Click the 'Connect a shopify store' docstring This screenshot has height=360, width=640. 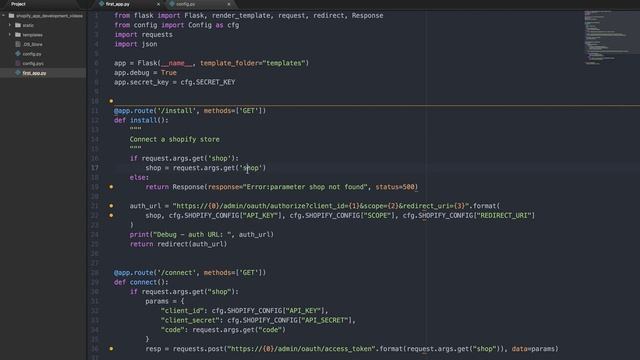tap(175, 139)
